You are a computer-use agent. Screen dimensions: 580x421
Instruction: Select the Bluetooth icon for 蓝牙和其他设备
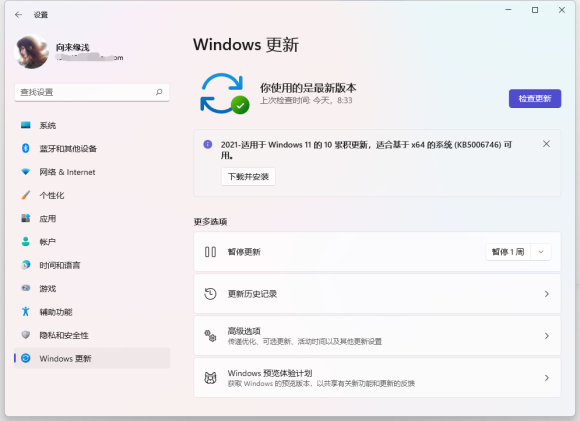(26, 148)
